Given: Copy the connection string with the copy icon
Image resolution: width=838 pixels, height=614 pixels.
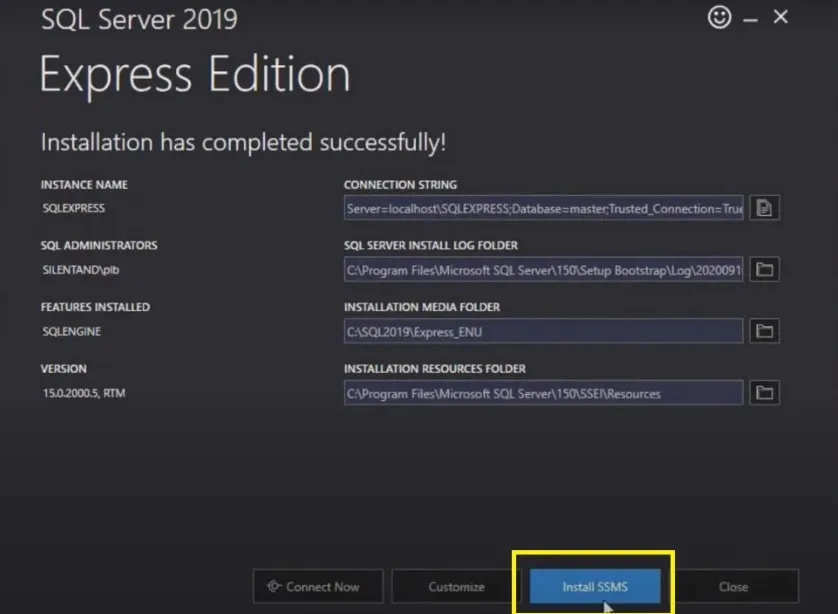Looking at the screenshot, I should coord(765,208).
